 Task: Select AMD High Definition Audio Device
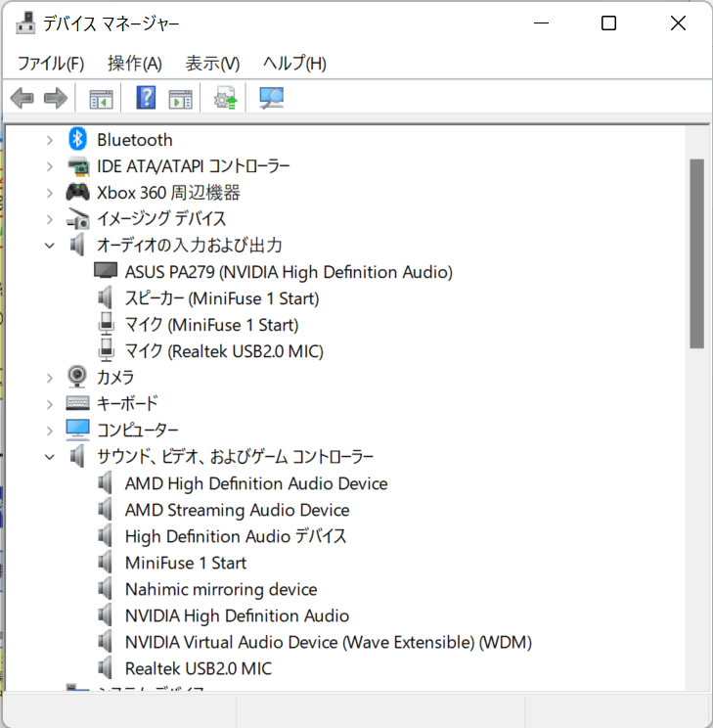pos(256,483)
